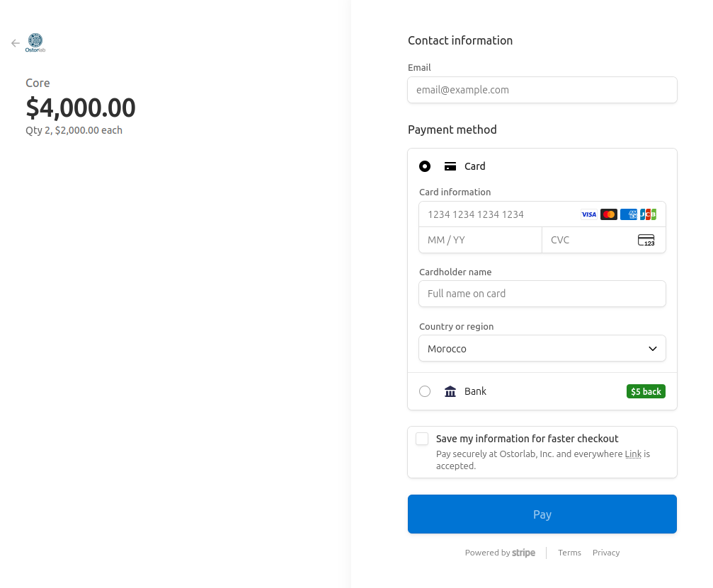713x588 pixels.
Task: Click the bank building icon
Action: point(450,391)
